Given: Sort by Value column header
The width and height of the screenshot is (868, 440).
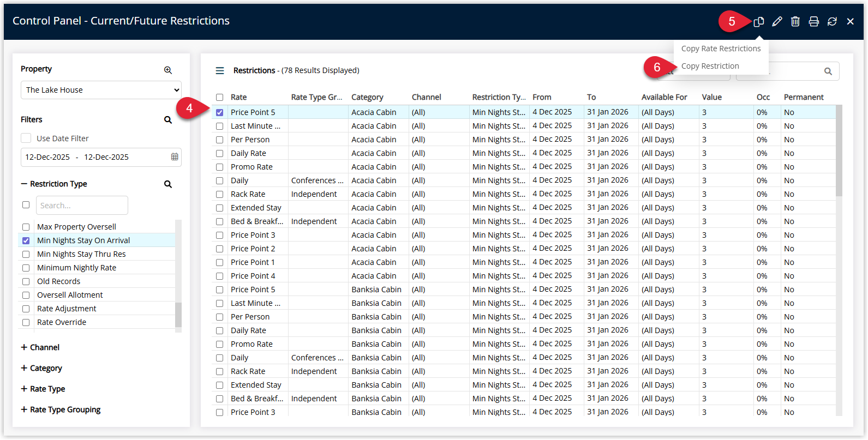Looking at the screenshot, I should pyautogui.click(x=711, y=97).
